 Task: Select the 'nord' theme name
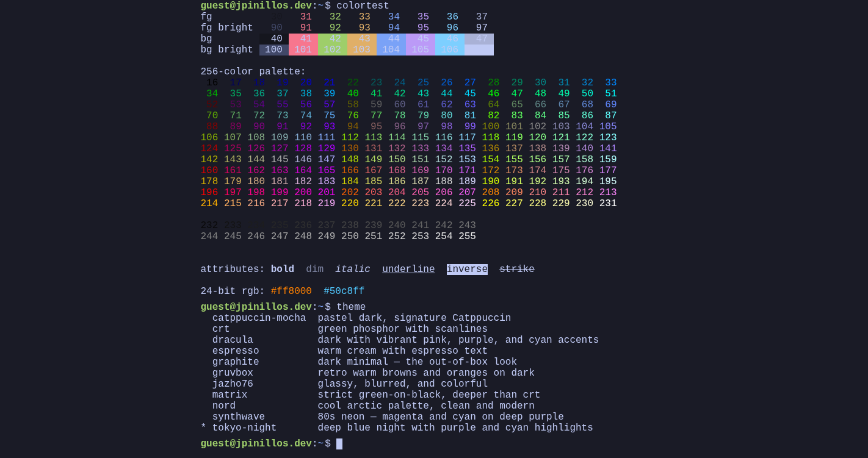(x=224, y=406)
